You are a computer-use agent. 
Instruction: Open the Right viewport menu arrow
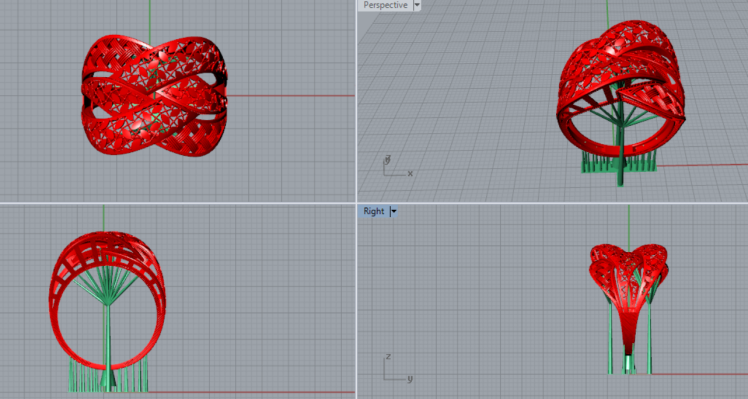(394, 211)
